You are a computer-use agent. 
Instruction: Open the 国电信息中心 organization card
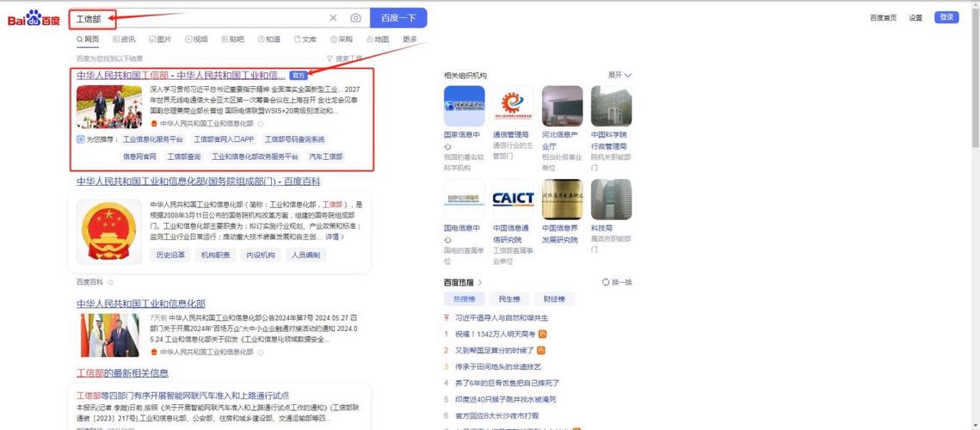pos(464,222)
